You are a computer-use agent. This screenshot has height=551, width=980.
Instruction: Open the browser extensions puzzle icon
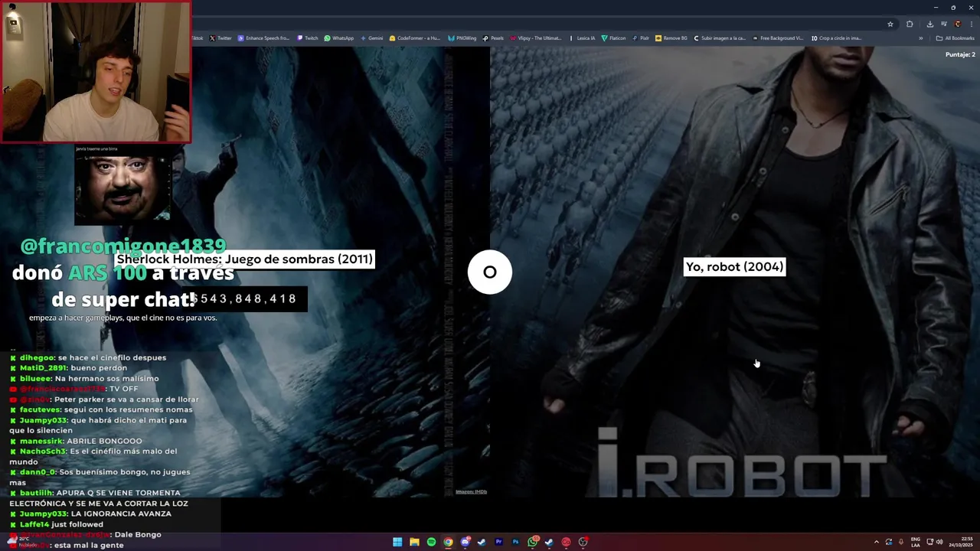[910, 24]
